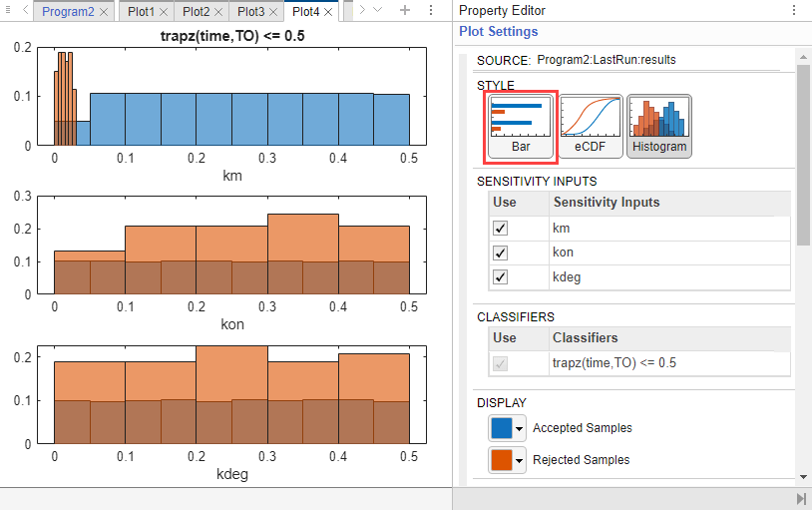Collapse the panel with bottom-right arrow icon
The height and width of the screenshot is (510, 812).
[801, 498]
